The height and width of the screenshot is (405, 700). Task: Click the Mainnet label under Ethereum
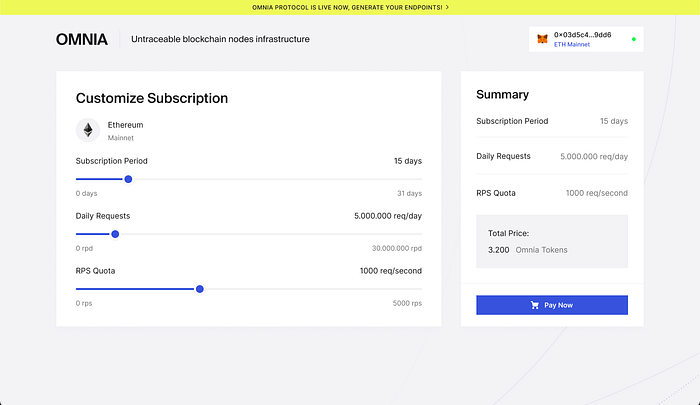pos(121,138)
